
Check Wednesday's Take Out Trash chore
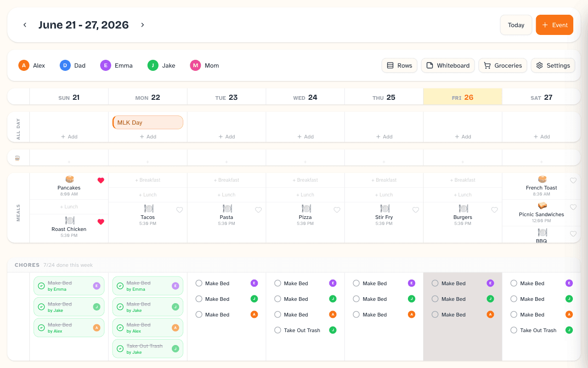click(277, 330)
